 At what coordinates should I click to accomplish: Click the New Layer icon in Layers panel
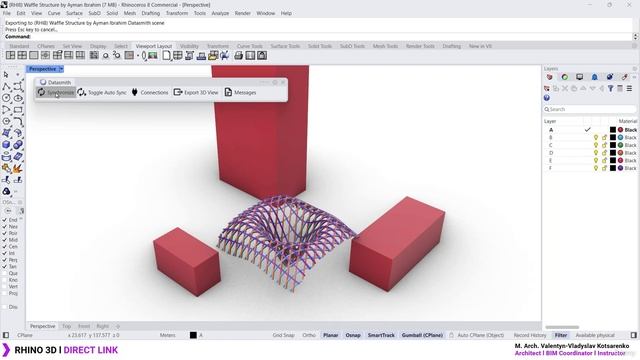coord(547,88)
